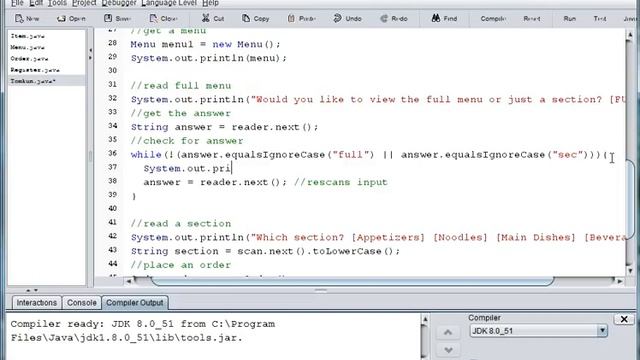Click the Menu menu1 = new Menu() line
The image size is (640, 360).
click(205, 44)
